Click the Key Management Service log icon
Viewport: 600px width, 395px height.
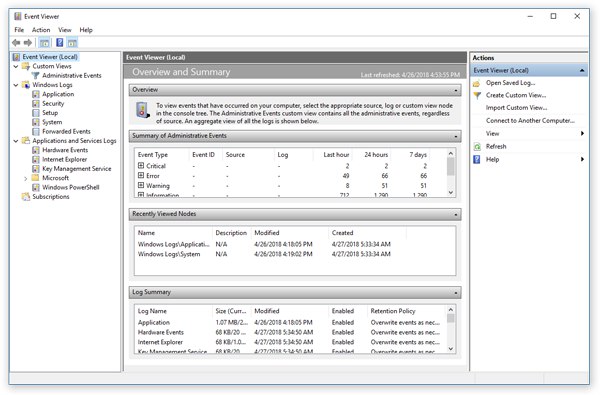coord(36,169)
